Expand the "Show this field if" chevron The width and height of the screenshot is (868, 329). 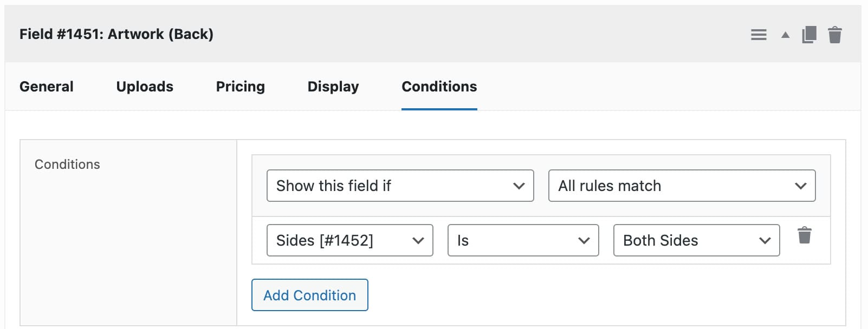tap(519, 186)
